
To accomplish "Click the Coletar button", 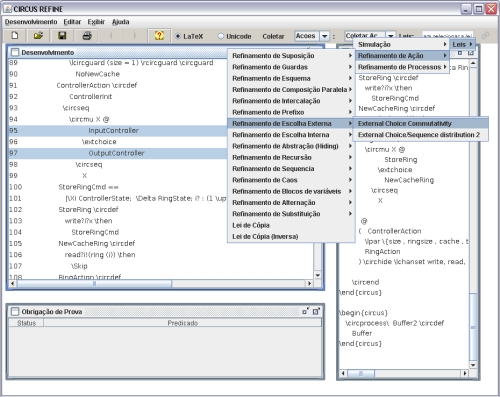I will [x=273, y=36].
